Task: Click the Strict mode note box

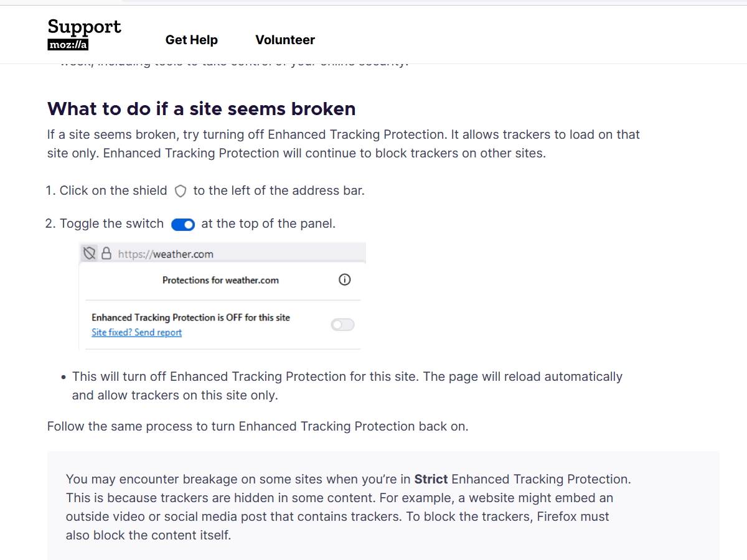Action: (x=349, y=507)
